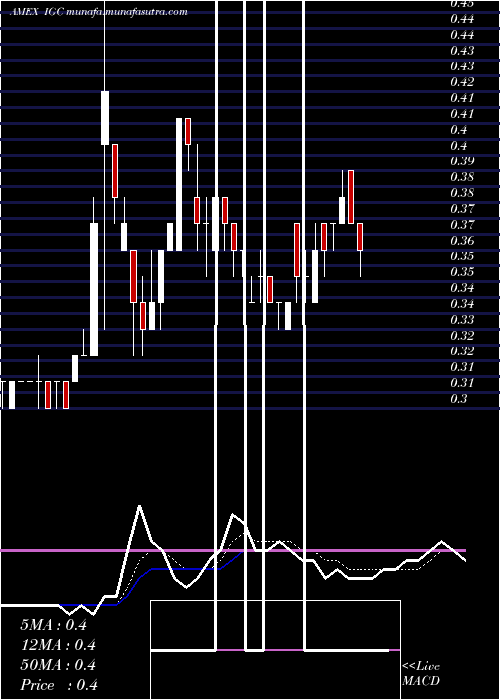The width and height of the screenshot is (500, 700).
Task: Click the final red candlestick on the right
Action: [360, 237]
